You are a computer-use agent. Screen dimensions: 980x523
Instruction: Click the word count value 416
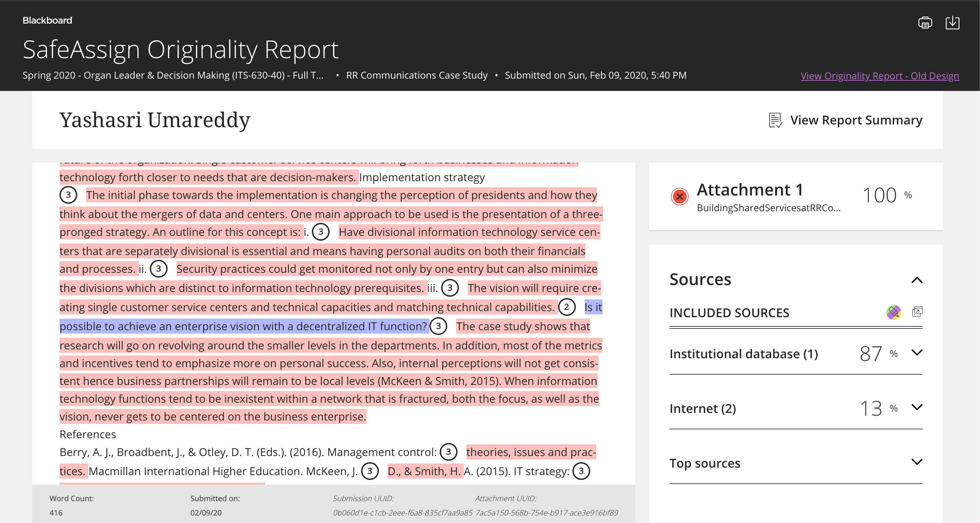point(56,513)
